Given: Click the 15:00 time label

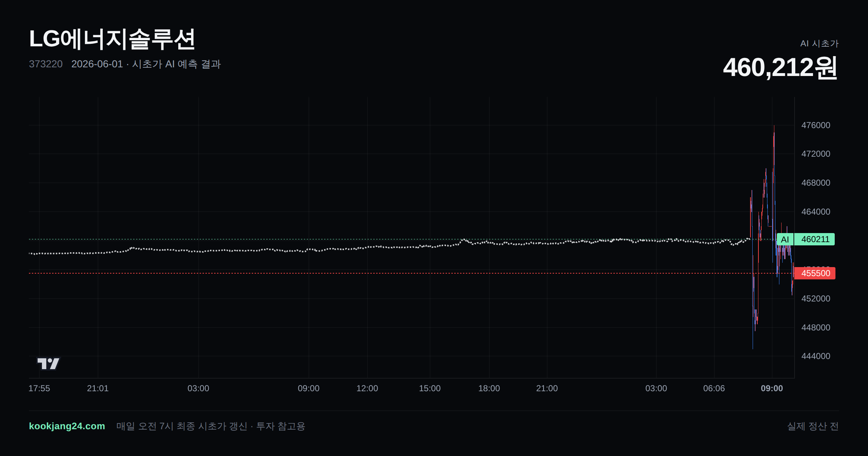Looking at the screenshot, I should pos(430,388).
